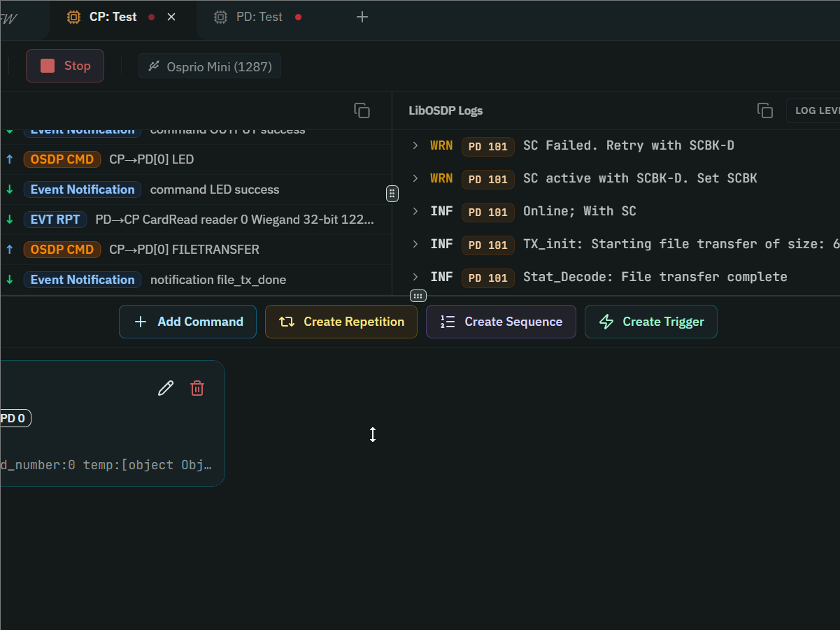Click the Osprio Mini (1287) connection button
Image resolution: width=840 pixels, height=630 pixels.
(210, 66)
